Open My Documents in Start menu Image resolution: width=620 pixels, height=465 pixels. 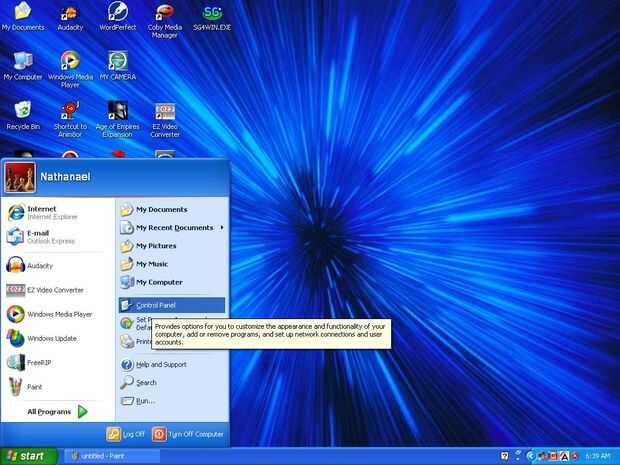(x=172, y=210)
